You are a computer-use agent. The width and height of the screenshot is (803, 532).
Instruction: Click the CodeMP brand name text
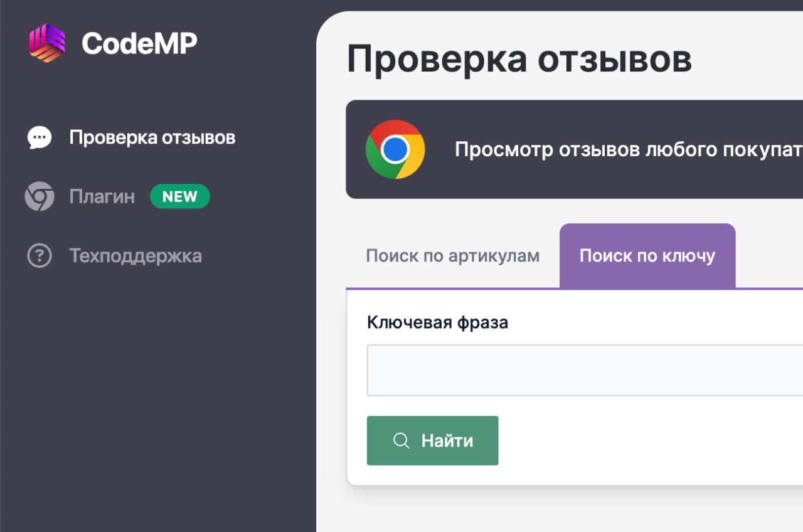click(139, 43)
